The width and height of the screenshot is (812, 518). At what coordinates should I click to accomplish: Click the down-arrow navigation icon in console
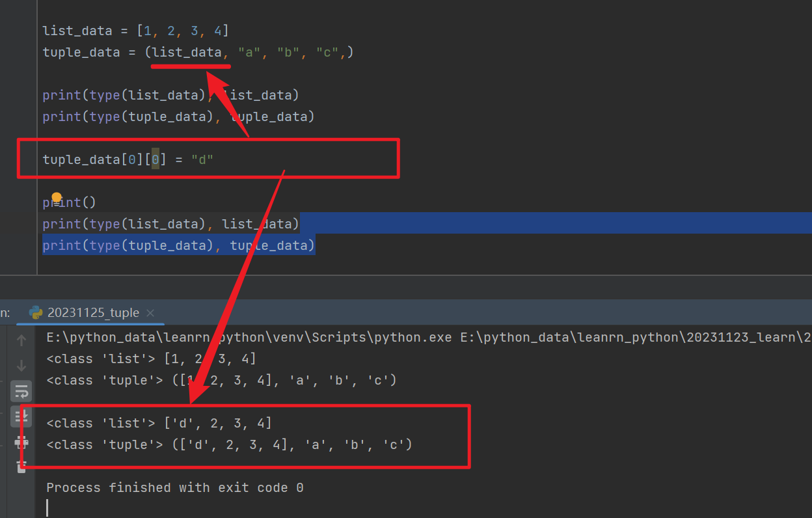click(21, 366)
